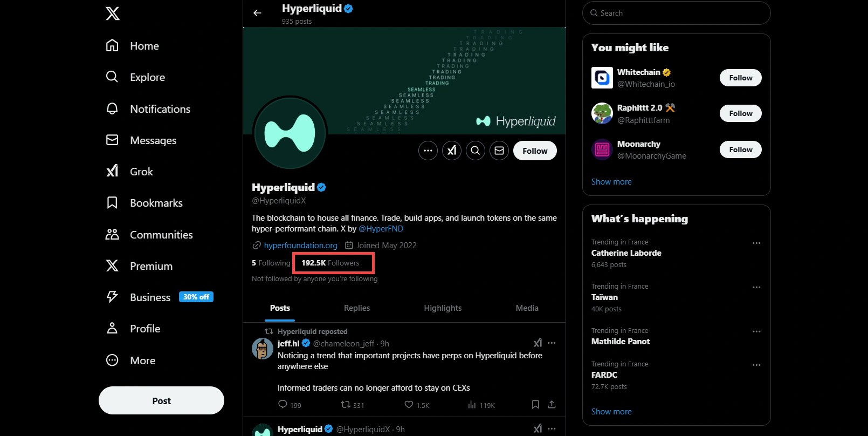Repost the jeff.hl post

pos(346,405)
